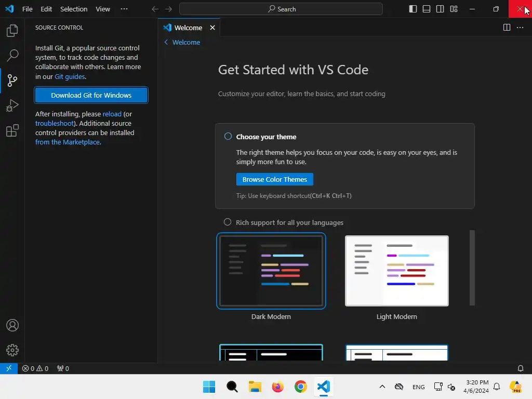
Task: Open the Manage gear menu
Action: pos(12,350)
